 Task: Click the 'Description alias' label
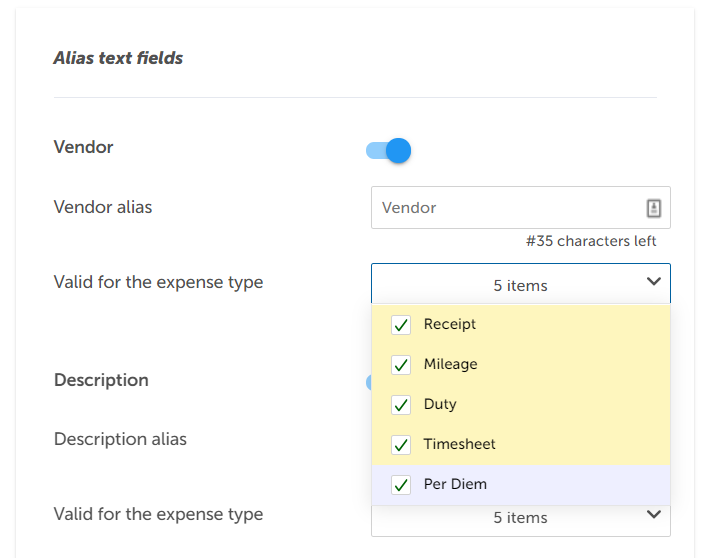click(x=120, y=439)
